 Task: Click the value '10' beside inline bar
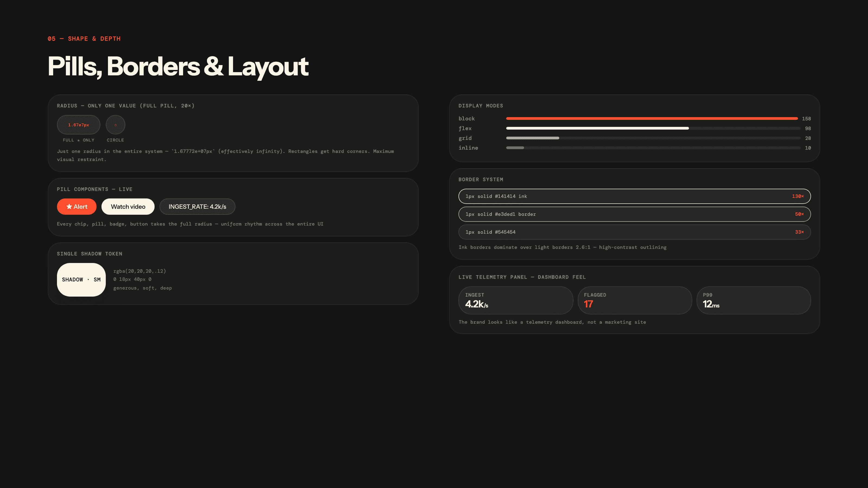pos(808,148)
